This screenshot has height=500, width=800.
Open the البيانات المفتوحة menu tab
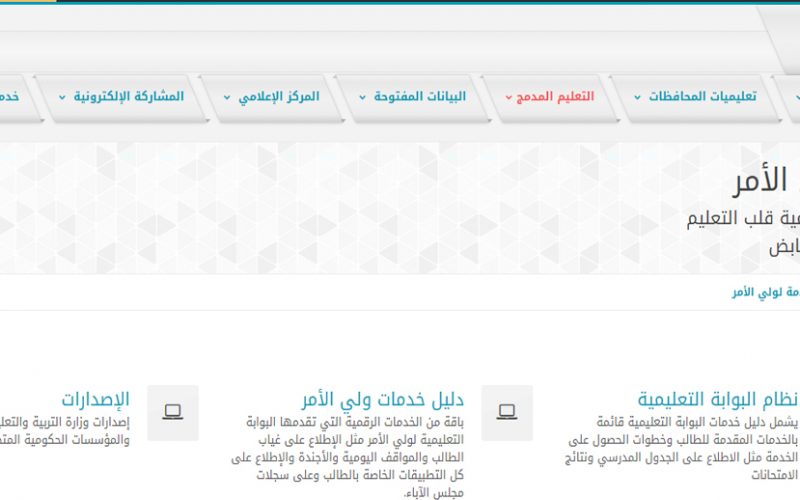click(413, 97)
